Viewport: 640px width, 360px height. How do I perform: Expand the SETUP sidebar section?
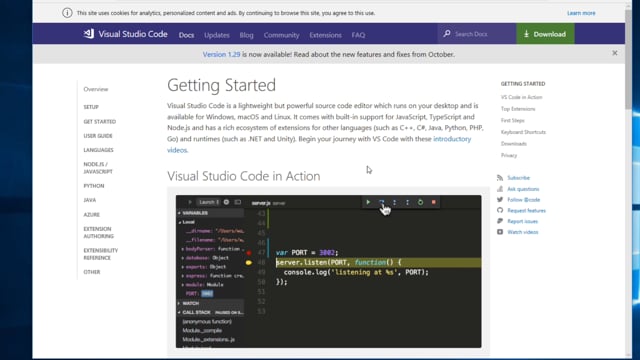91,107
